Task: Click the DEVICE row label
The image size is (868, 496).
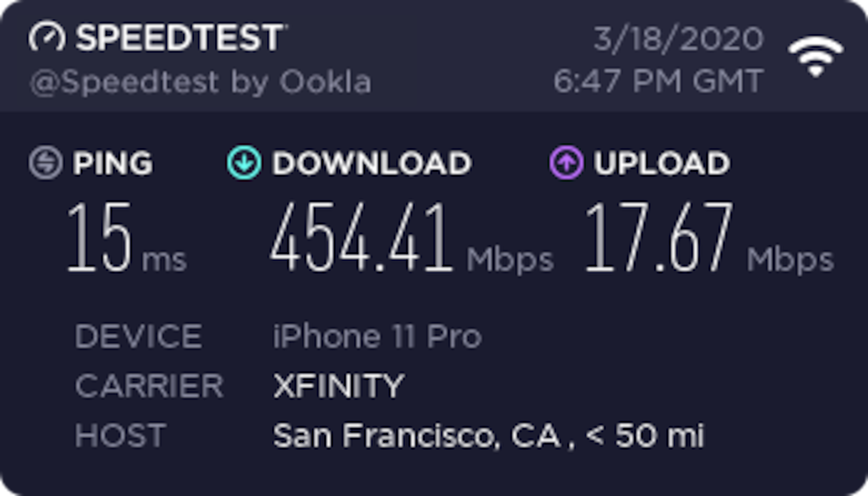Action: (x=138, y=337)
